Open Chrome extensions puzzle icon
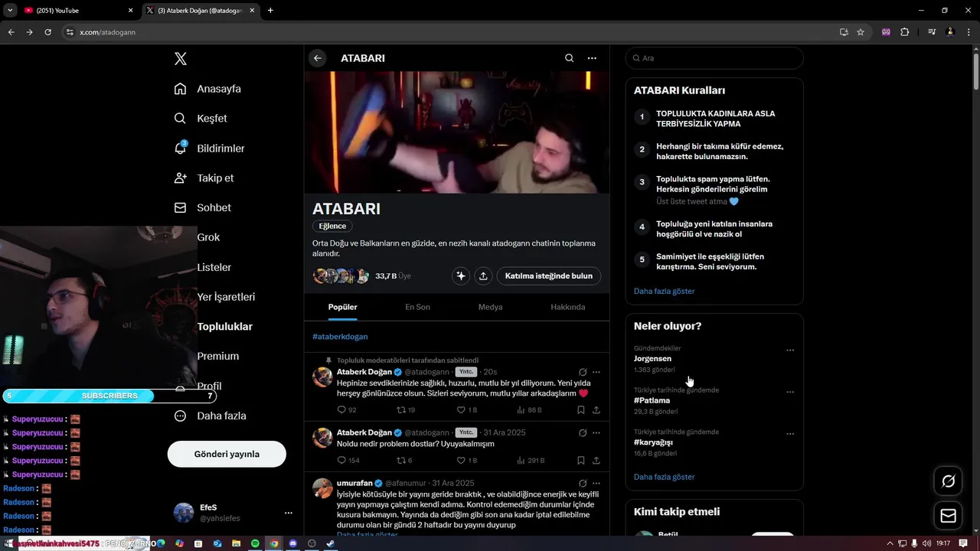 coord(905,32)
